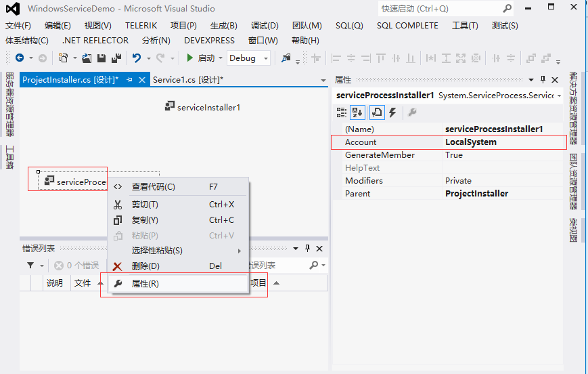Click the Save All toolbar icon

[116, 58]
